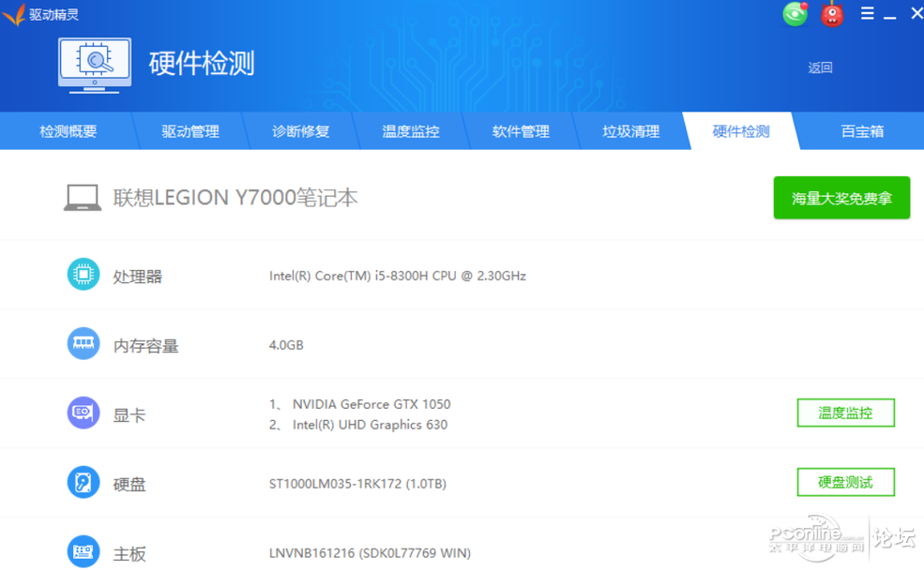Select the 温度监控 tab
Screen dimensions: 924x571
click(x=411, y=131)
